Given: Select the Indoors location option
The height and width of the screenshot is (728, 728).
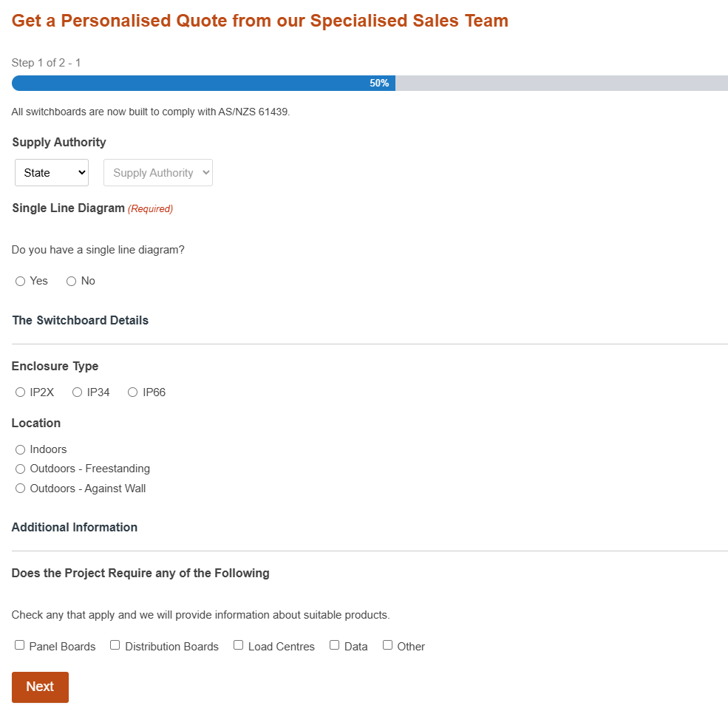Looking at the screenshot, I should [x=20, y=449].
